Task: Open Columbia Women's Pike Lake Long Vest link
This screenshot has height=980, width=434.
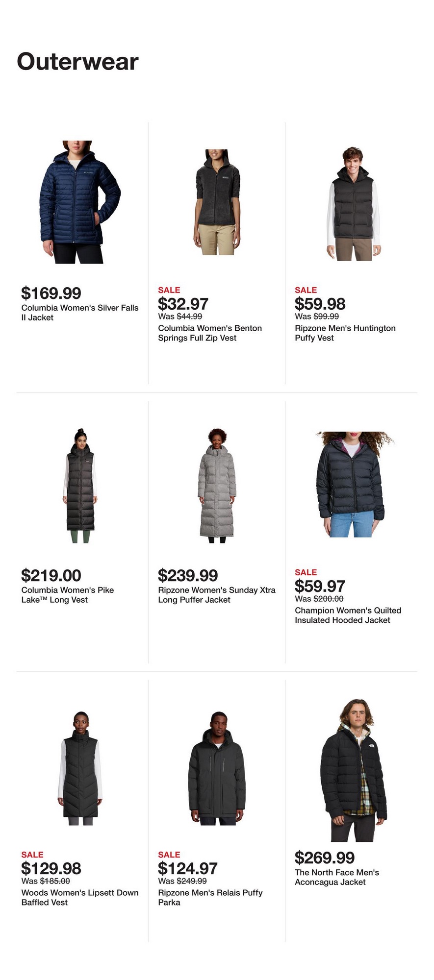Action: pyautogui.click(x=68, y=595)
